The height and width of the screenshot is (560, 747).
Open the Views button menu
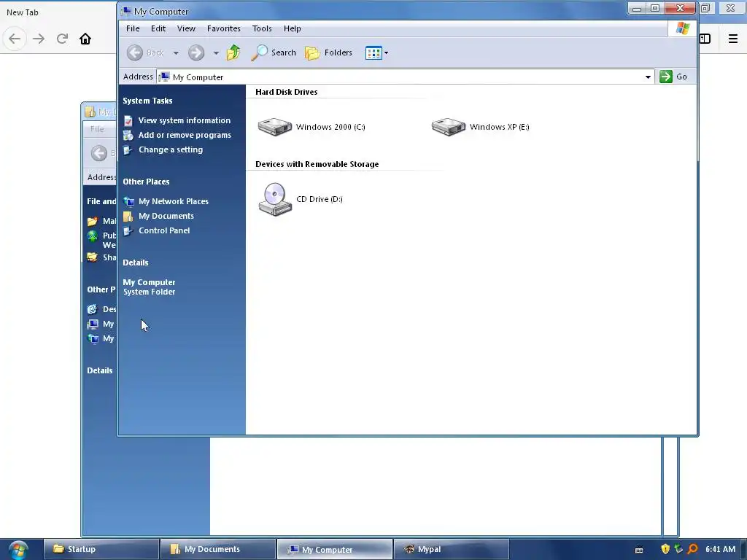point(376,52)
